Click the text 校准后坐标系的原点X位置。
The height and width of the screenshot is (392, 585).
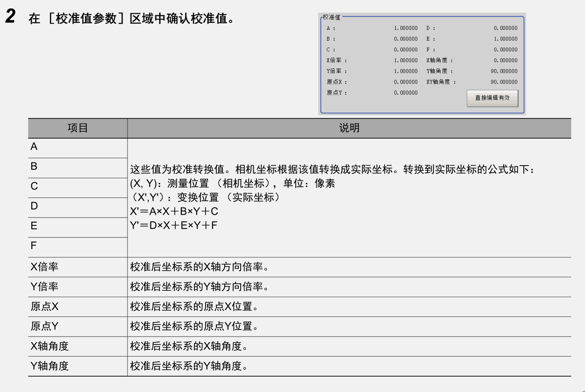pyautogui.click(x=194, y=307)
